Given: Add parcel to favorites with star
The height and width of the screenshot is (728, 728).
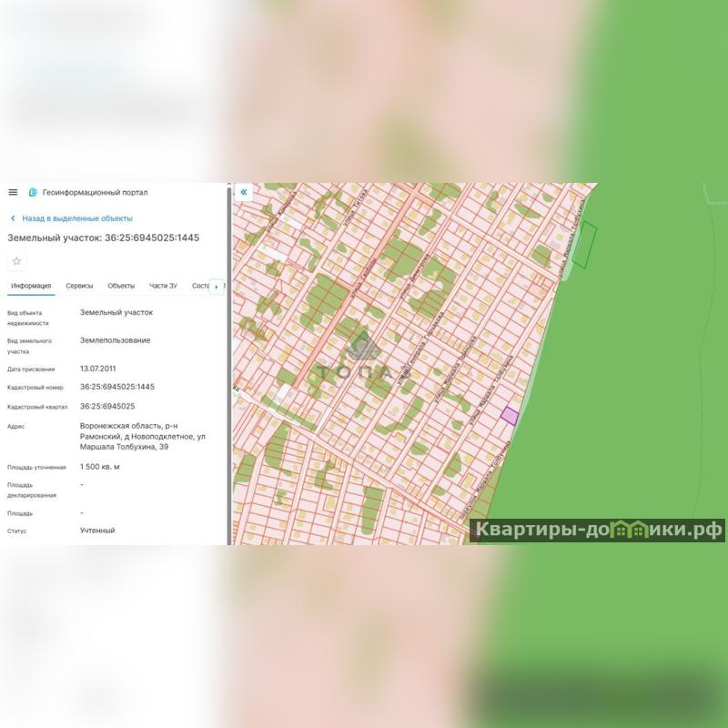Looking at the screenshot, I should click(x=16, y=261).
